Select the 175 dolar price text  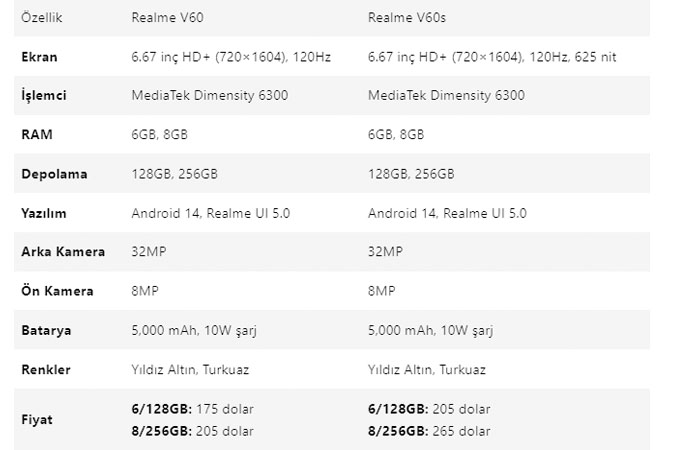click(x=225, y=409)
